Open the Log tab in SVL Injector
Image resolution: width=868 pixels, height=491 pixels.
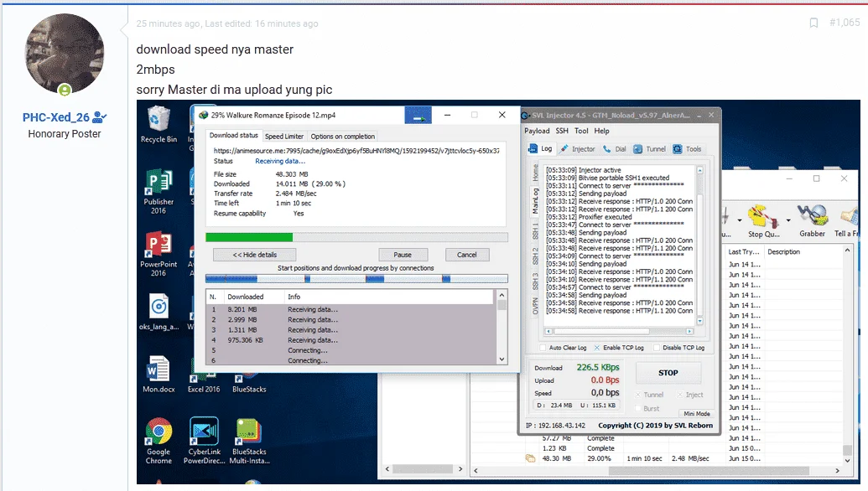tap(540, 149)
